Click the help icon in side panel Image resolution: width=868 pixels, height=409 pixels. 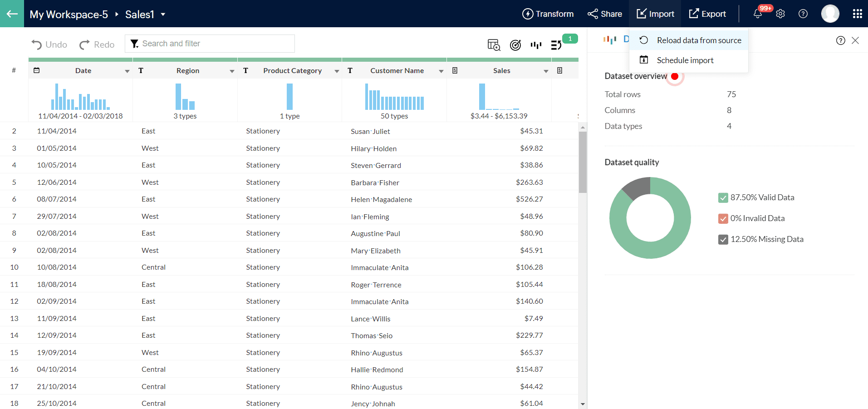pyautogui.click(x=840, y=40)
